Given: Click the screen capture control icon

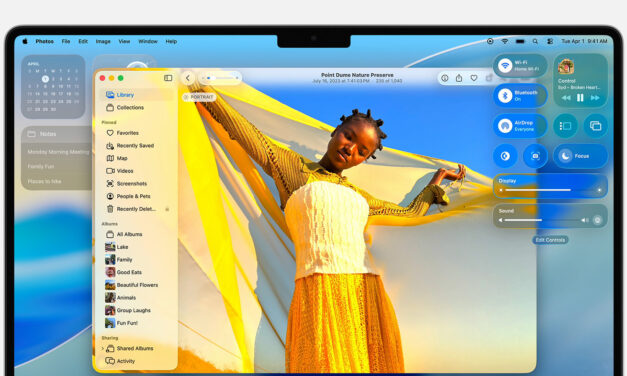Looking at the screenshot, I should pyautogui.click(x=535, y=156).
